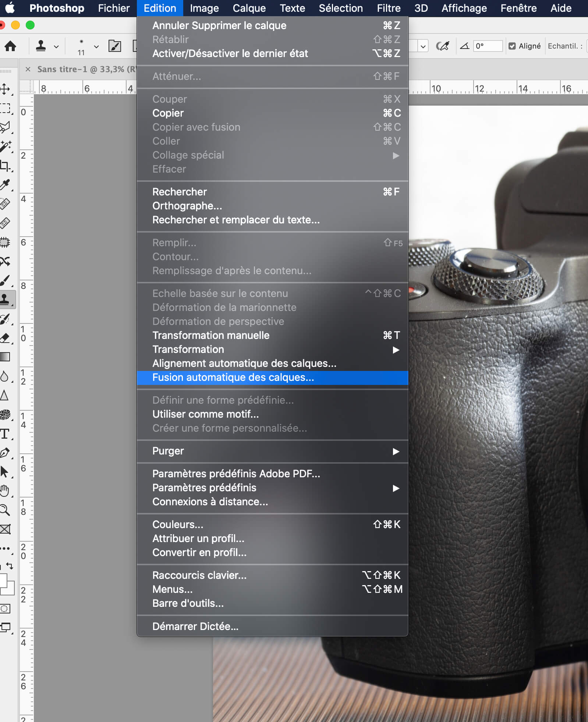
Task: Select the Move tool
Action: click(5, 89)
